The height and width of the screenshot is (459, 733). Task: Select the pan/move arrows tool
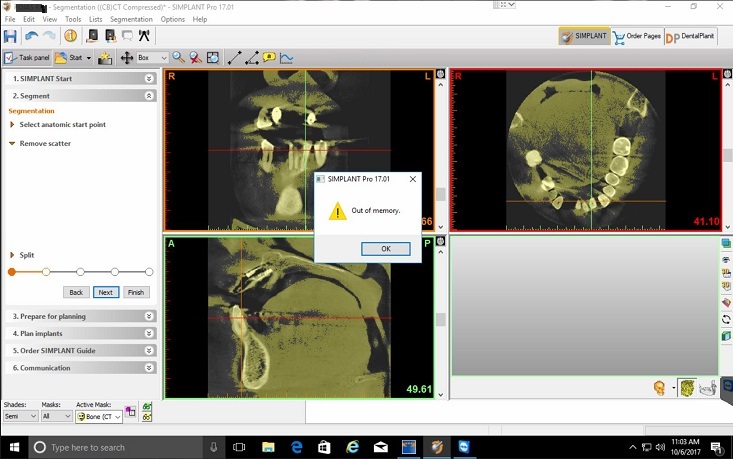pos(127,58)
